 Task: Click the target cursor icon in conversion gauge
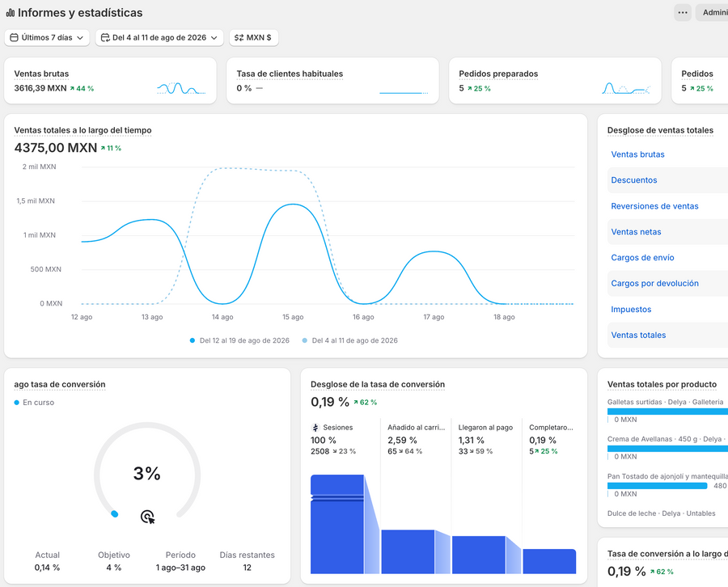pos(148,517)
